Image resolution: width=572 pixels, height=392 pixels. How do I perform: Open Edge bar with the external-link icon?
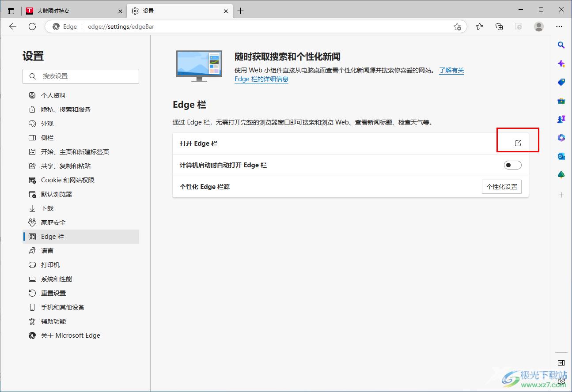[x=518, y=143]
